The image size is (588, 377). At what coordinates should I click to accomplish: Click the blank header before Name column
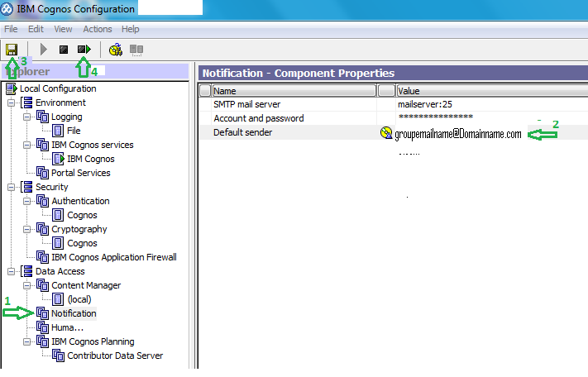tap(205, 91)
